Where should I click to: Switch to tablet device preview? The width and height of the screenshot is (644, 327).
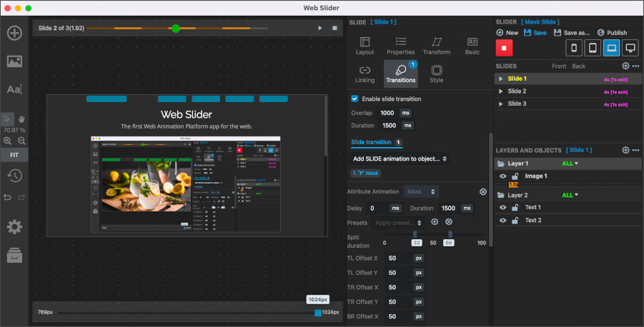[593, 48]
